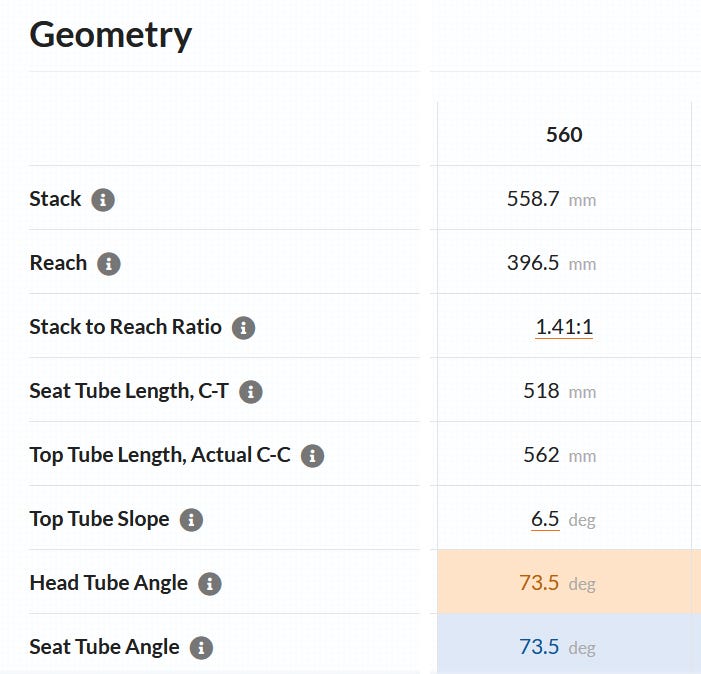Click the underlined 6.5 deg slope value

546,519
